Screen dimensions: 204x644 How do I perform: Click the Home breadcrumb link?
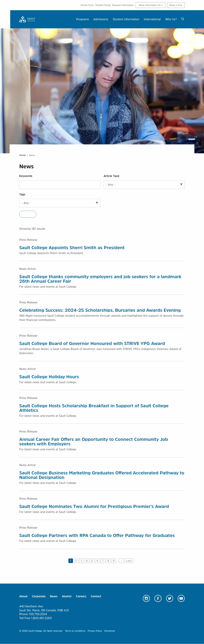[x=22, y=155]
